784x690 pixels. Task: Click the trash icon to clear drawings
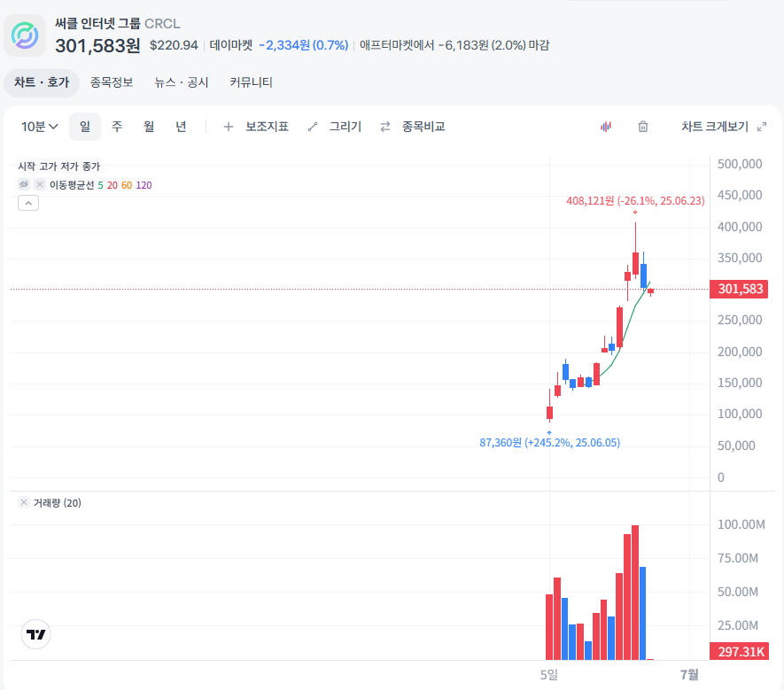[643, 127]
